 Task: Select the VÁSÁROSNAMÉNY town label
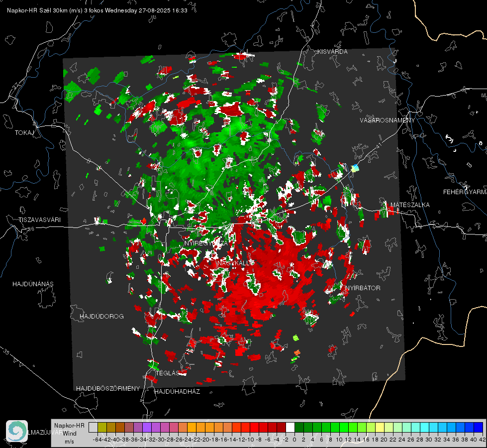tap(388, 120)
